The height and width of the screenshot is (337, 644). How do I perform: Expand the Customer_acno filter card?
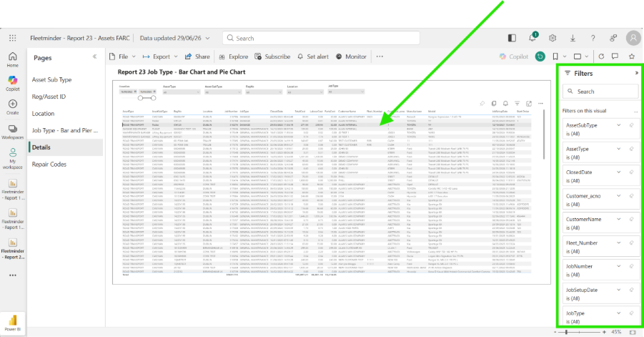tap(618, 195)
